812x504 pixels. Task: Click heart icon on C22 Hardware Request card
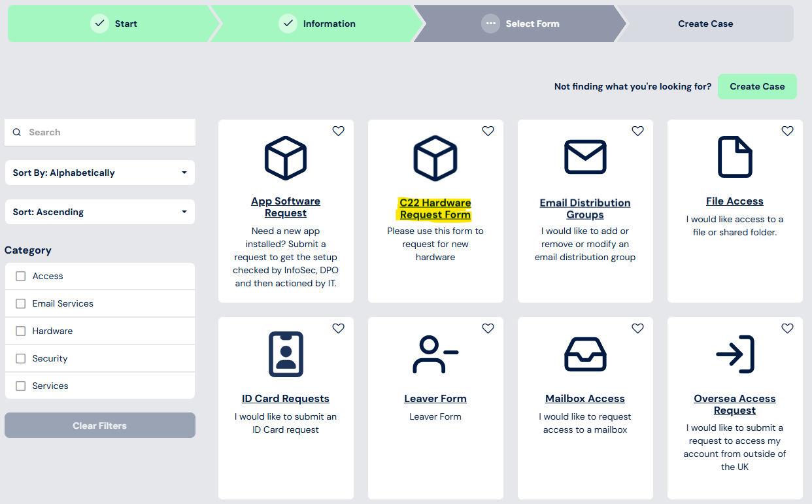488,131
